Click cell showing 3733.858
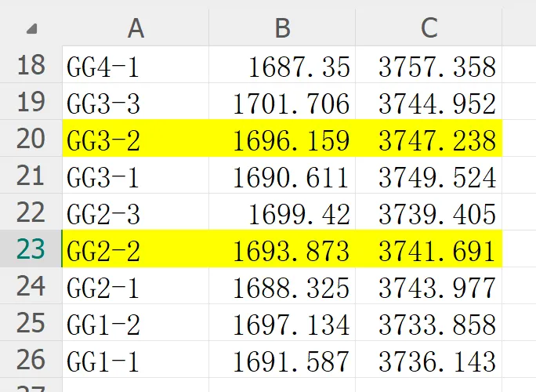This screenshot has height=392, width=536. click(429, 322)
